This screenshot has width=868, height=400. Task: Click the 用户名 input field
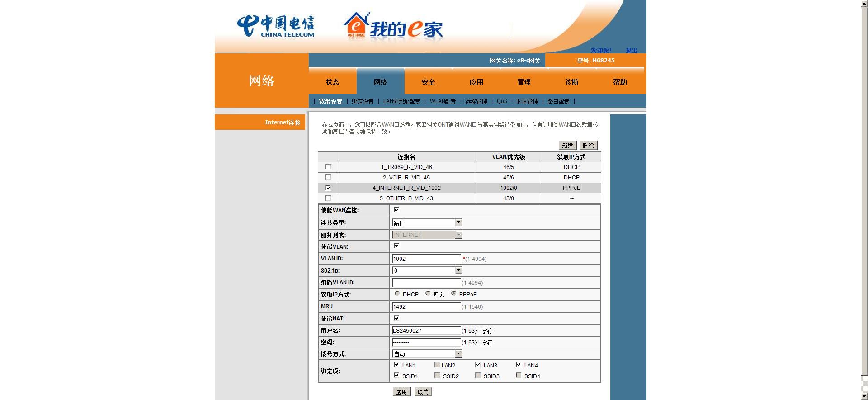(x=426, y=330)
